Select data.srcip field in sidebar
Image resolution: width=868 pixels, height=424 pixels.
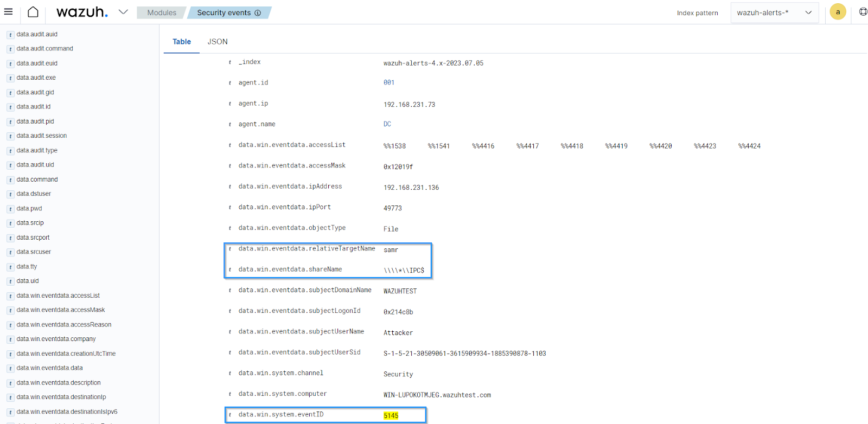tap(30, 223)
